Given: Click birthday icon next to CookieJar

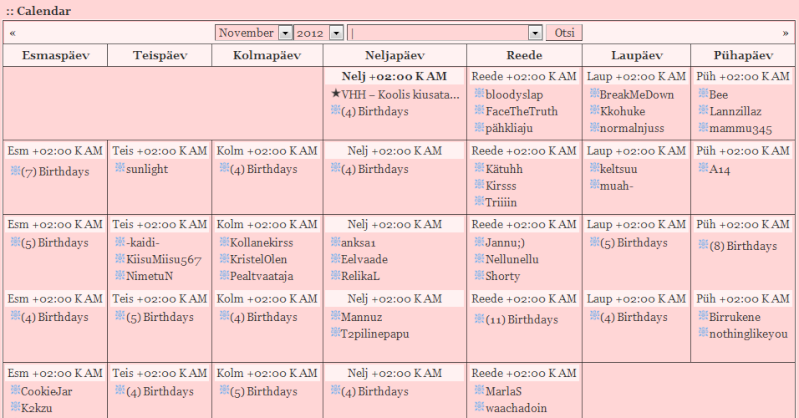Looking at the screenshot, I should [x=15, y=390].
